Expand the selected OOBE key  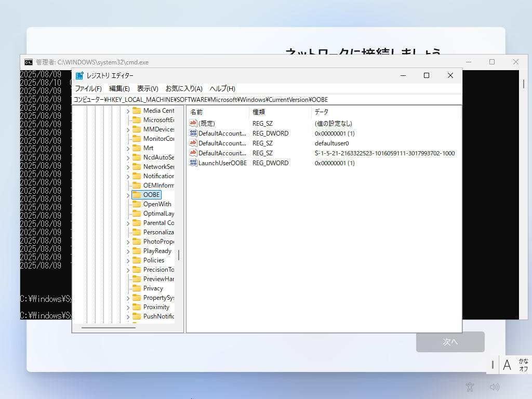click(128, 195)
